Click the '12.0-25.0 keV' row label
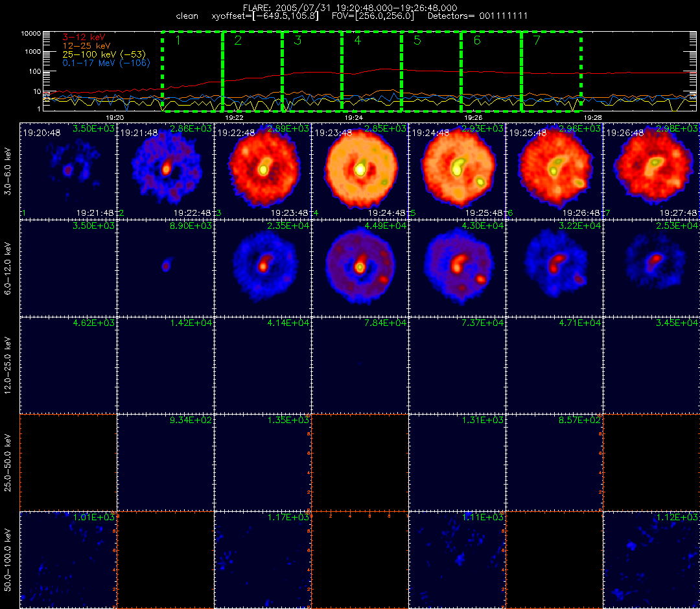This screenshot has width=700, height=609. coord(8,366)
